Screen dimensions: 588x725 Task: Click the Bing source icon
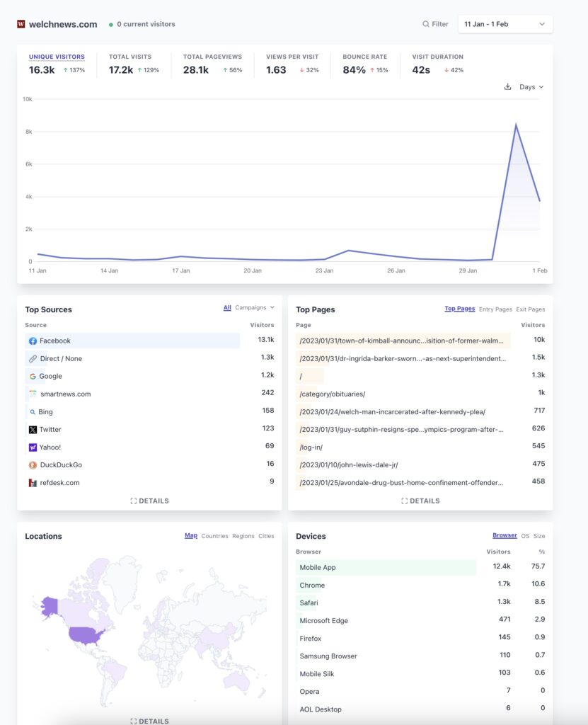click(x=33, y=412)
